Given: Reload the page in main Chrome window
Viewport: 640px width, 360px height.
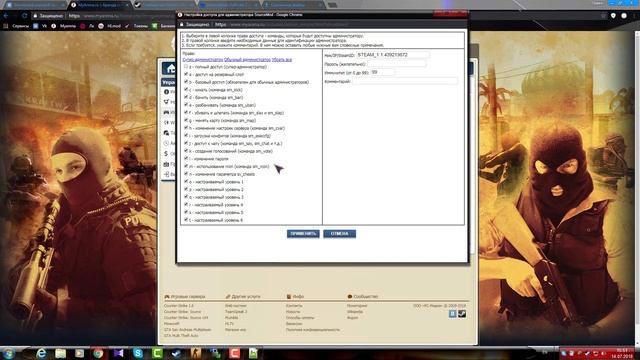Looking at the screenshot, I should click(x=24, y=16).
